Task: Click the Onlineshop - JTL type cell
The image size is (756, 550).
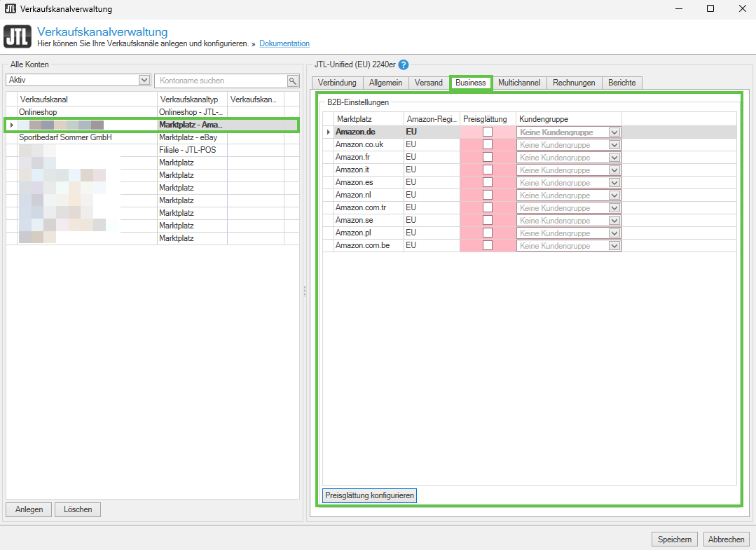Action: point(191,112)
